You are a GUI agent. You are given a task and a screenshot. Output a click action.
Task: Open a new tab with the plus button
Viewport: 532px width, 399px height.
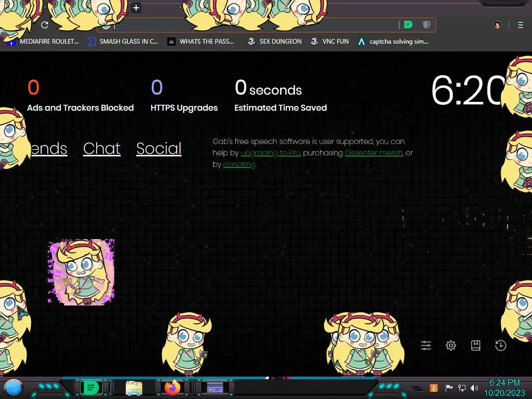tap(136, 8)
